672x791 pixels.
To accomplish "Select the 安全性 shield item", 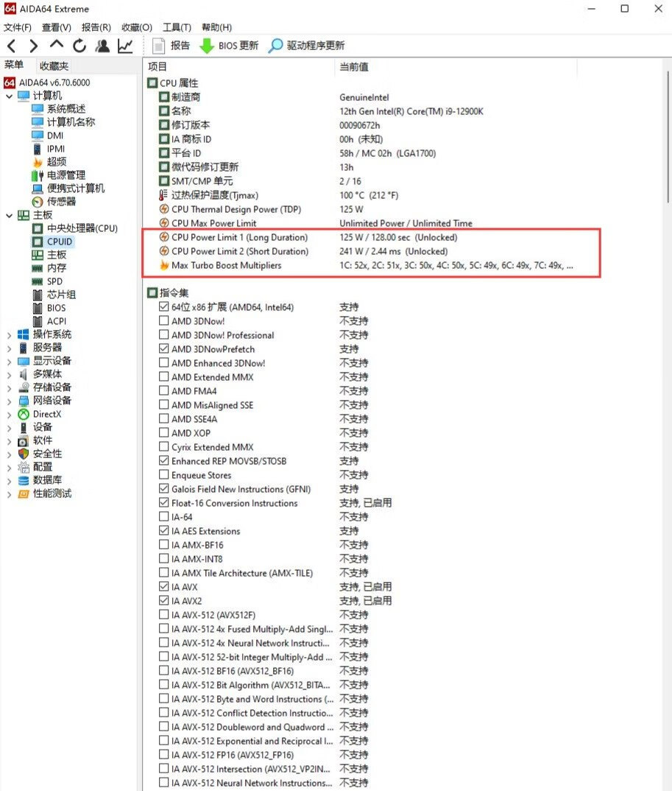I will click(47, 454).
